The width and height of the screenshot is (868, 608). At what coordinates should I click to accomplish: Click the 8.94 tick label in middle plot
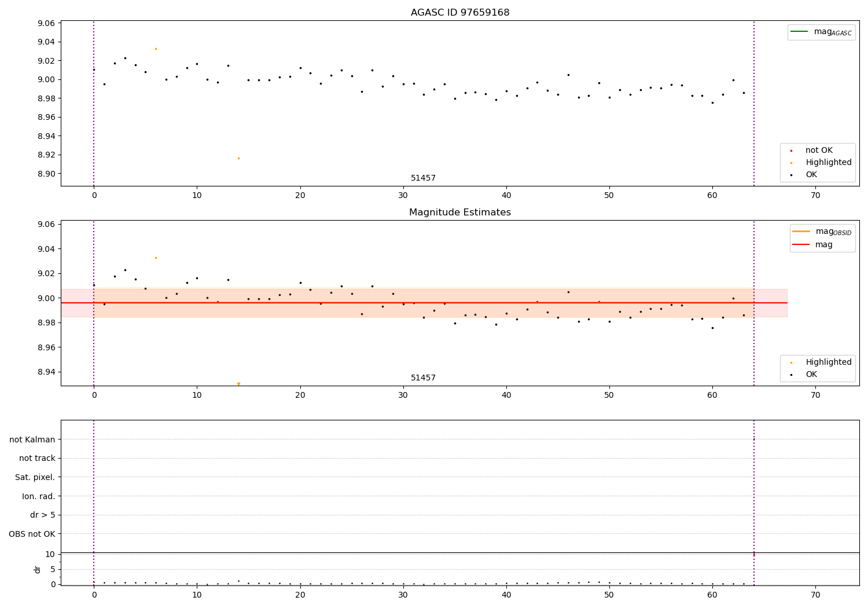46,372
